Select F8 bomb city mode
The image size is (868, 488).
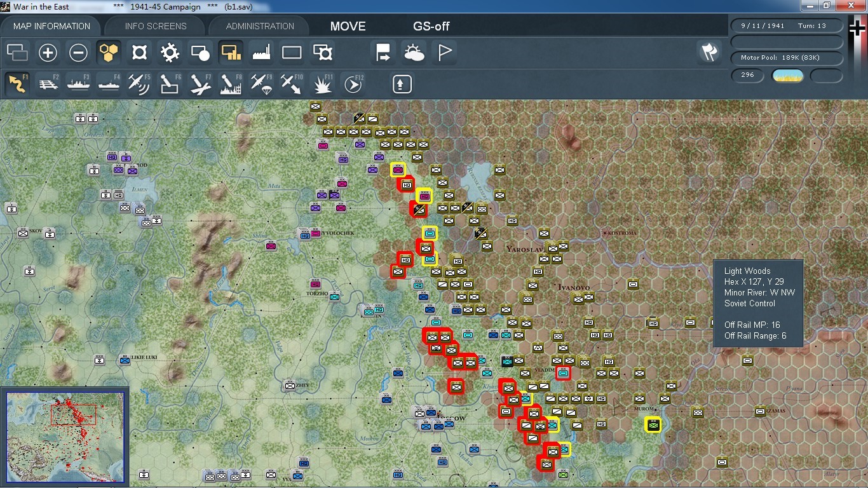231,84
